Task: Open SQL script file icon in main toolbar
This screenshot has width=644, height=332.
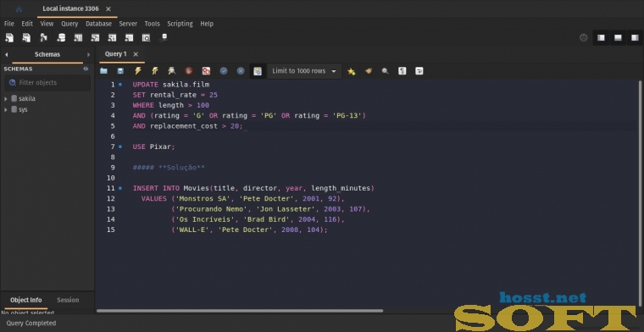Action: [x=26, y=38]
